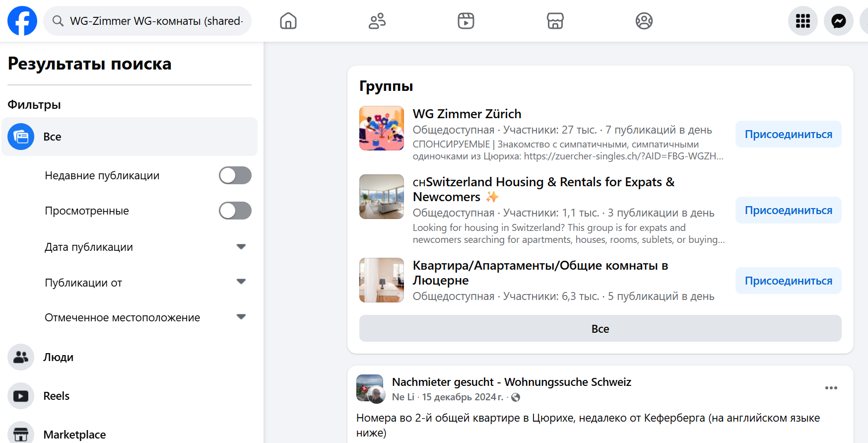Show all groups with Все button
868x443 pixels.
(x=600, y=329)
